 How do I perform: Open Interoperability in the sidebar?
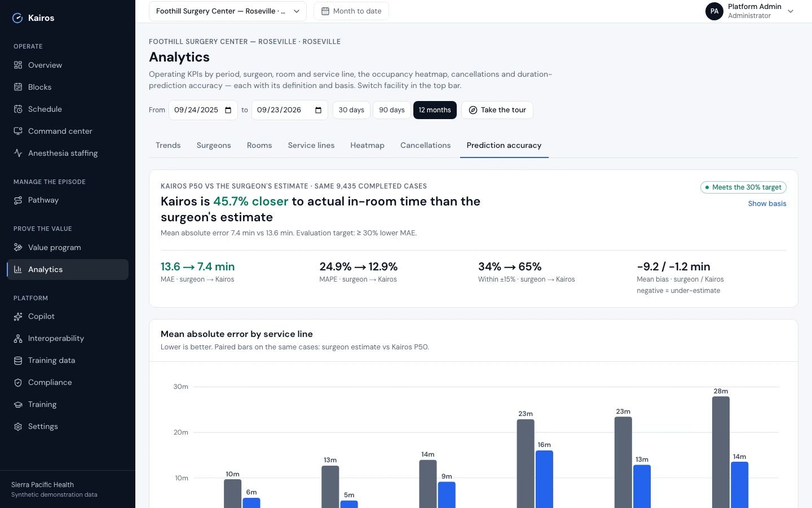[68, 338]
